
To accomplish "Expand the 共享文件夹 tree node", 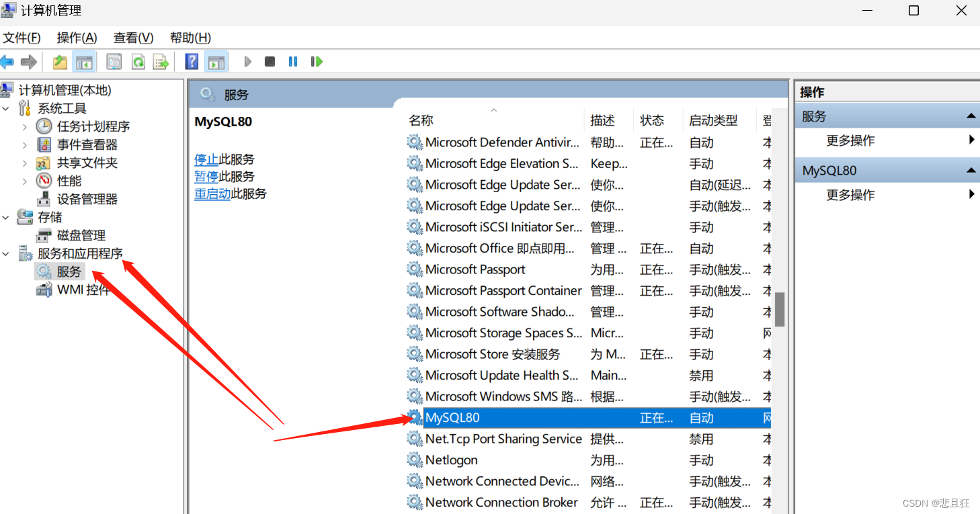I will coord(25,163).
